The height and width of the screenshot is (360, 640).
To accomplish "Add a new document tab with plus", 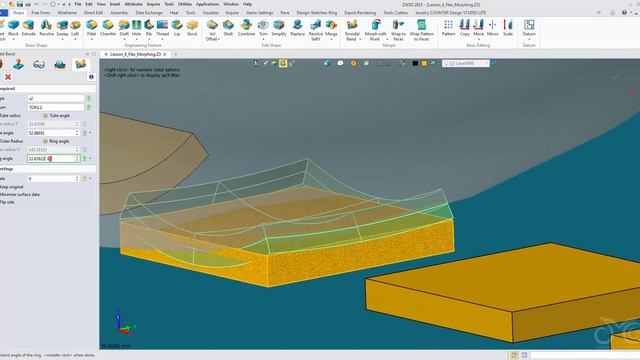I will [x=176, y=54].
